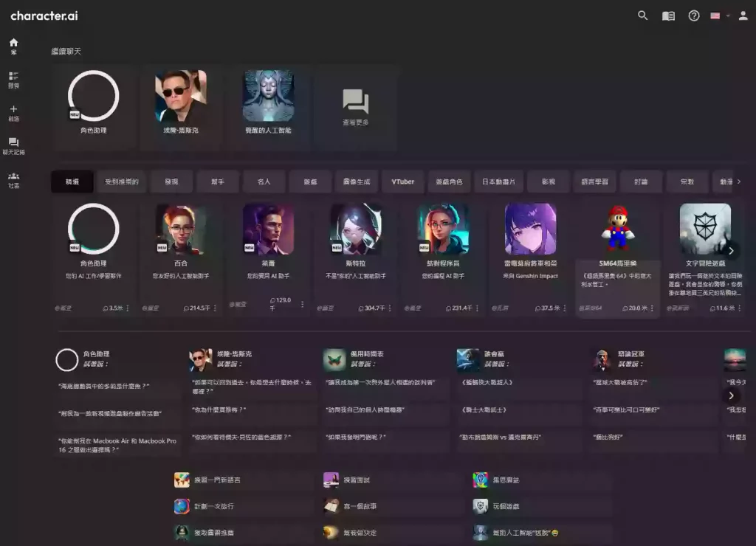
Task: Open the feed icon in sidebar
Action: [x=13, y=79]
